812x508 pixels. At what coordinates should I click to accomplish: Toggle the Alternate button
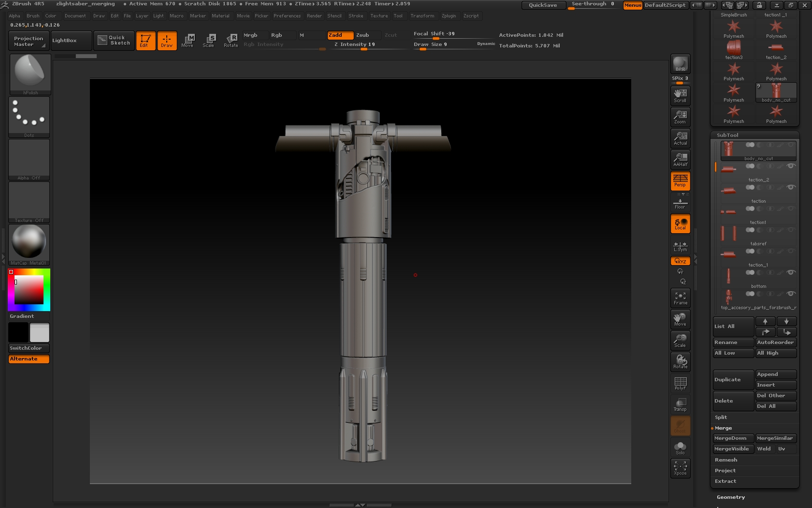click(29, 359)
